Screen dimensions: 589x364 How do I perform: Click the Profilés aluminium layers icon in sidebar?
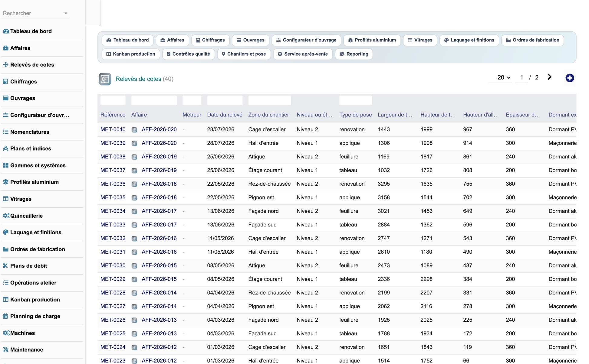[6, 182]
